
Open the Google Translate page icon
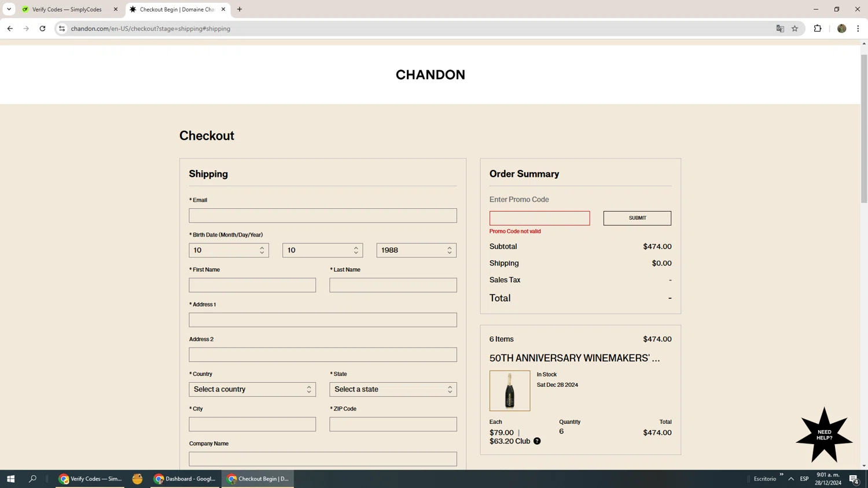point(780,28)
